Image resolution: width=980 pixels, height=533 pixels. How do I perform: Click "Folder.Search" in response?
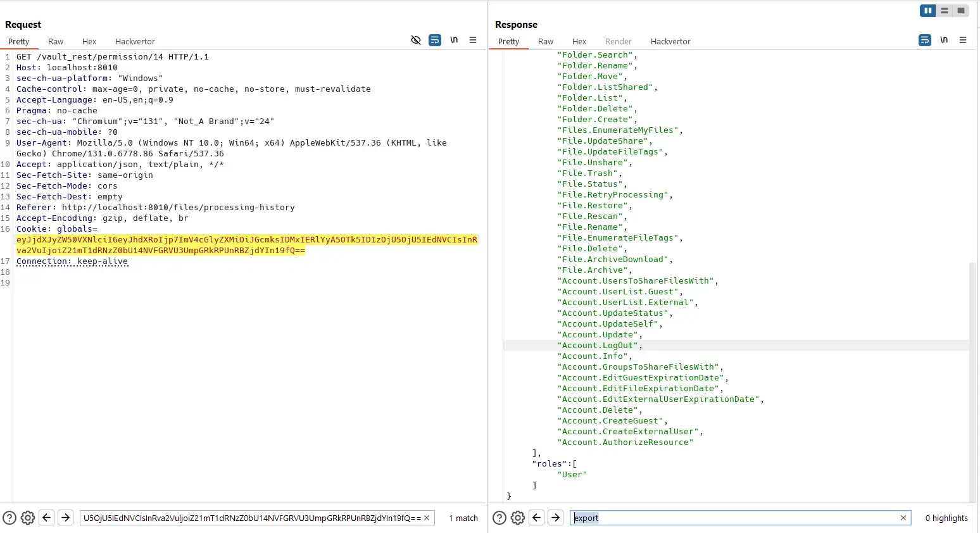(595, 55)
